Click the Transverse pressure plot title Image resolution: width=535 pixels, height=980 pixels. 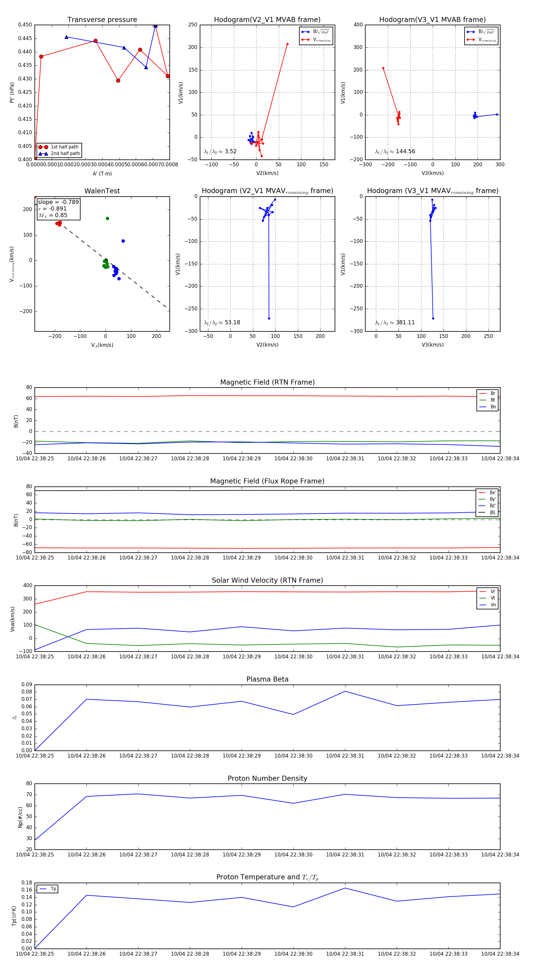(102, 20)
